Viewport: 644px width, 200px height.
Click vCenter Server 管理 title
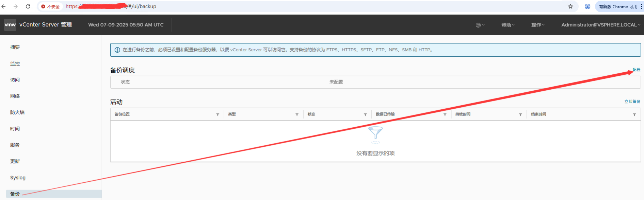(46, 25)
